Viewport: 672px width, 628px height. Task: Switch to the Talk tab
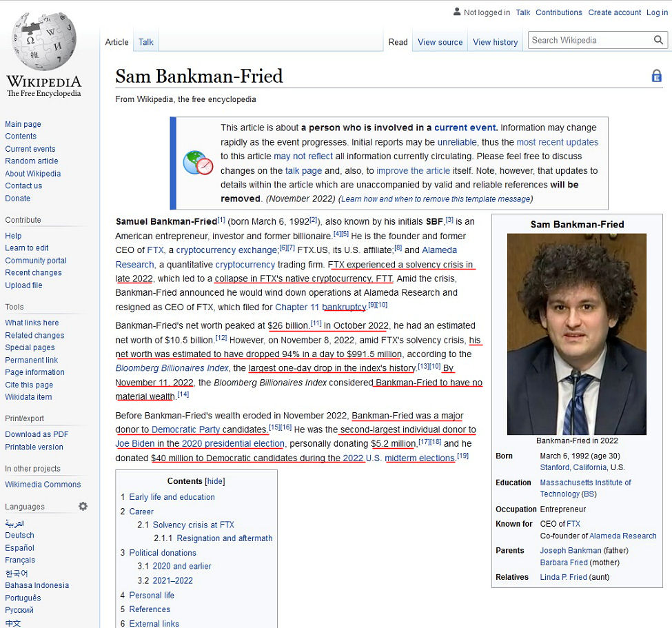pos(145,42)
